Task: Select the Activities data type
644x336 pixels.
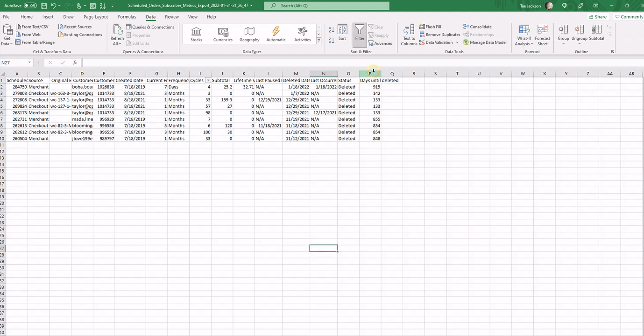Action: point(303,34)
